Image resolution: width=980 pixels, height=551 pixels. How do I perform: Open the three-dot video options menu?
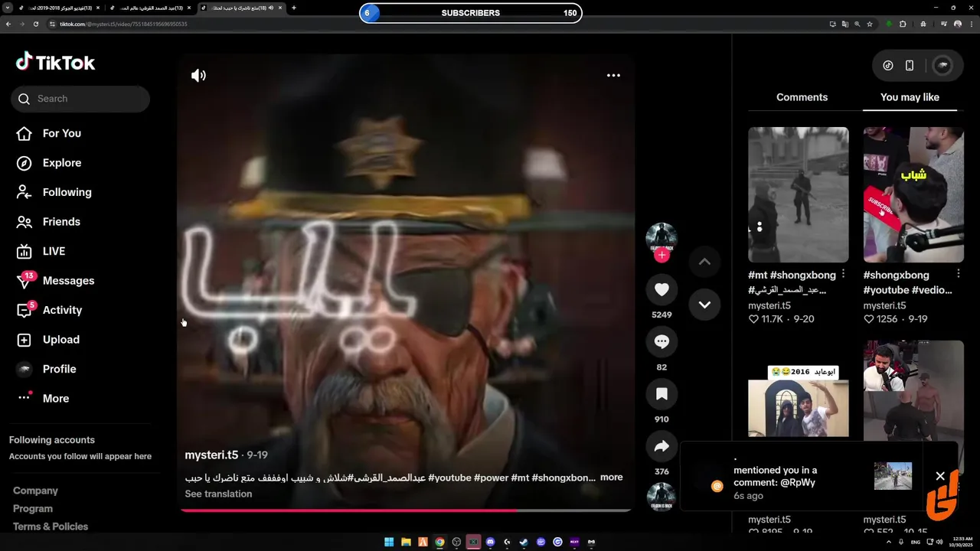613,75
